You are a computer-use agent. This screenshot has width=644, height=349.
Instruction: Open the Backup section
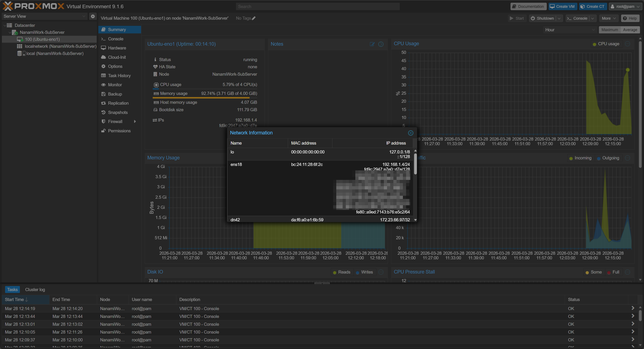click(119, 94)
